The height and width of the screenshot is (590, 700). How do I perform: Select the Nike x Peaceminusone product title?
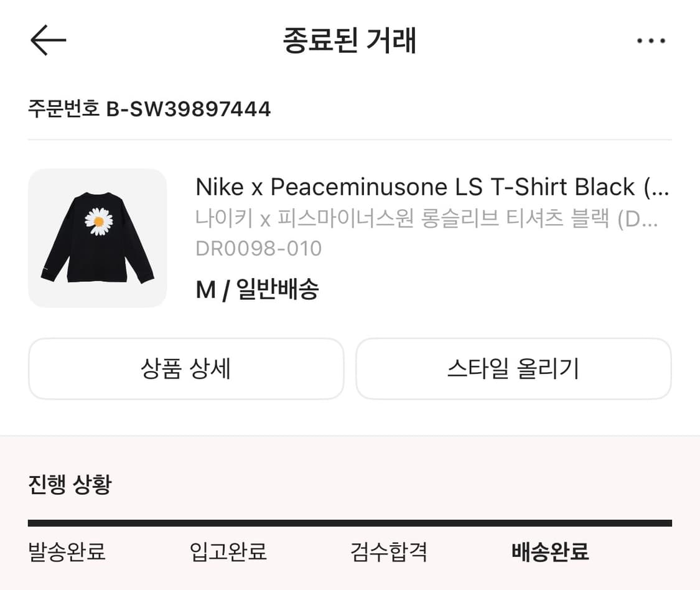point(432,187)
